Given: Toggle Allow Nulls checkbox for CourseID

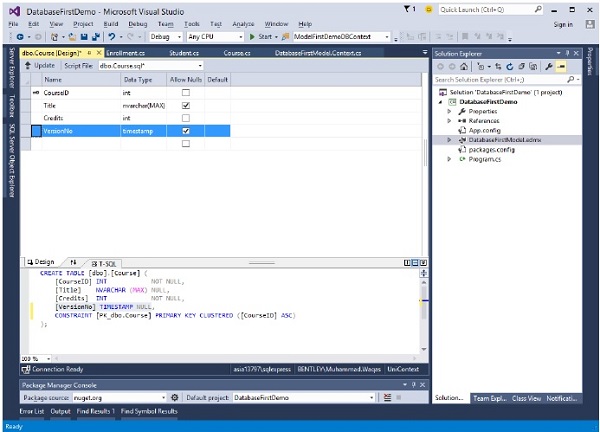Looking at the screenshot, I should coord(185,92).
